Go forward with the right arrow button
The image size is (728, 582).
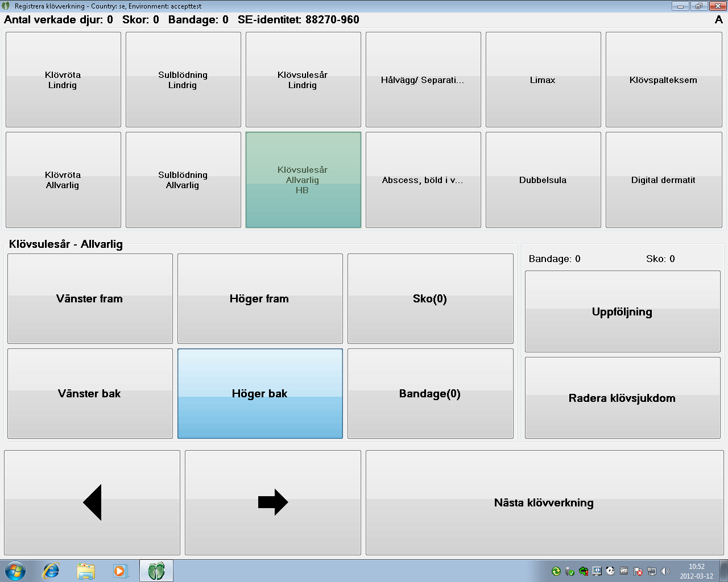click(273, 503)
